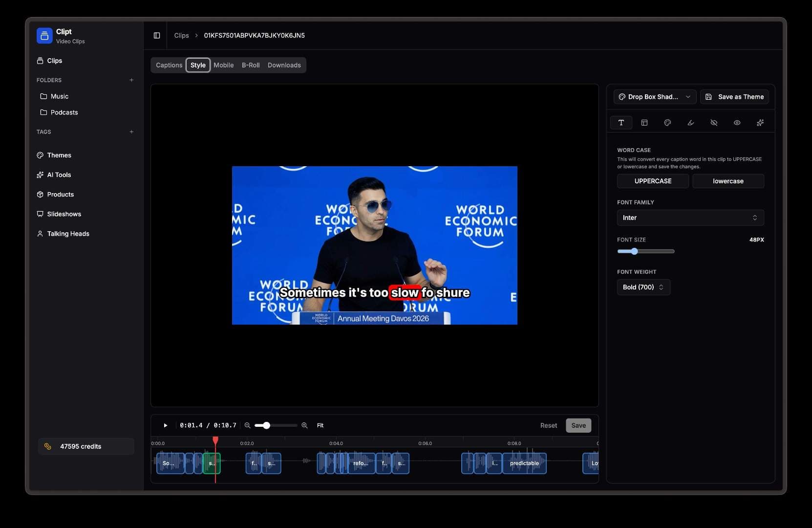This screenshot has height=528, width=812.
Task: Click the Reset button
Action: 548,425
